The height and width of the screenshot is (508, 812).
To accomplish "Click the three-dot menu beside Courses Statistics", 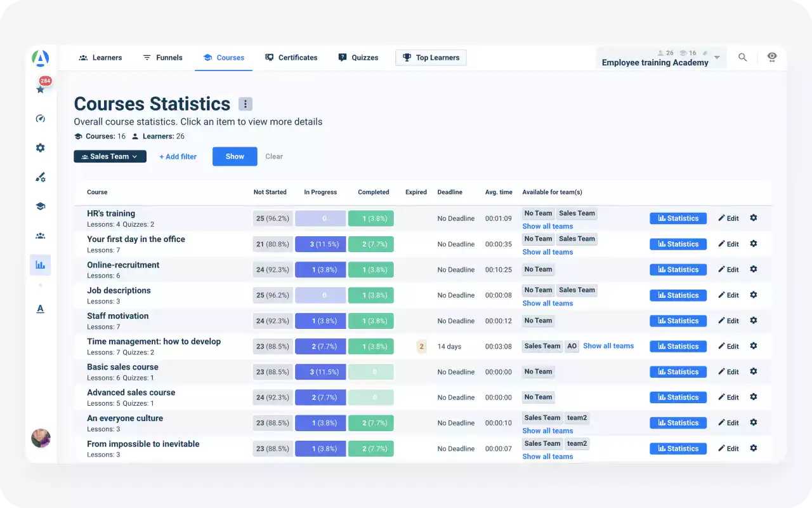I will pos(246,104).
